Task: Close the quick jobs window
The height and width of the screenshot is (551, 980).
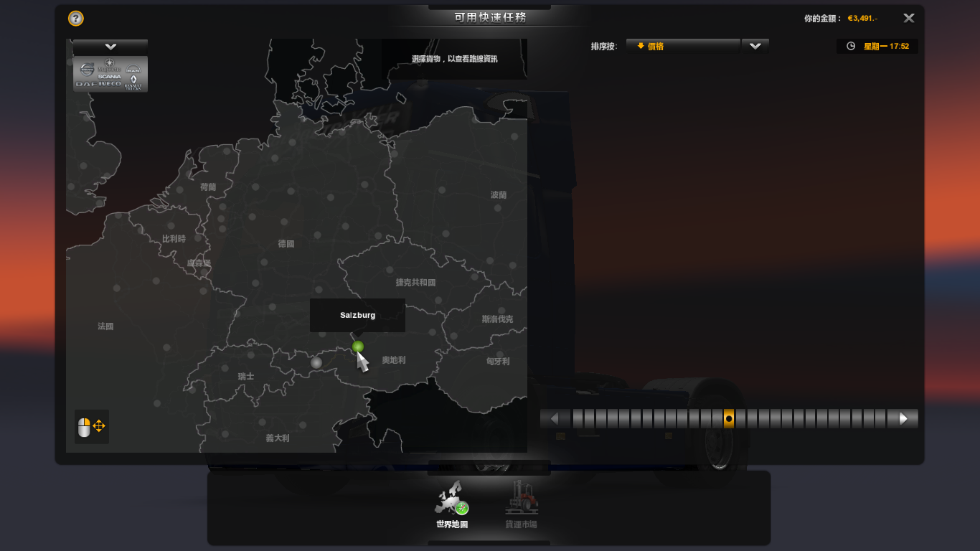Action: click(x=909, y=19)
